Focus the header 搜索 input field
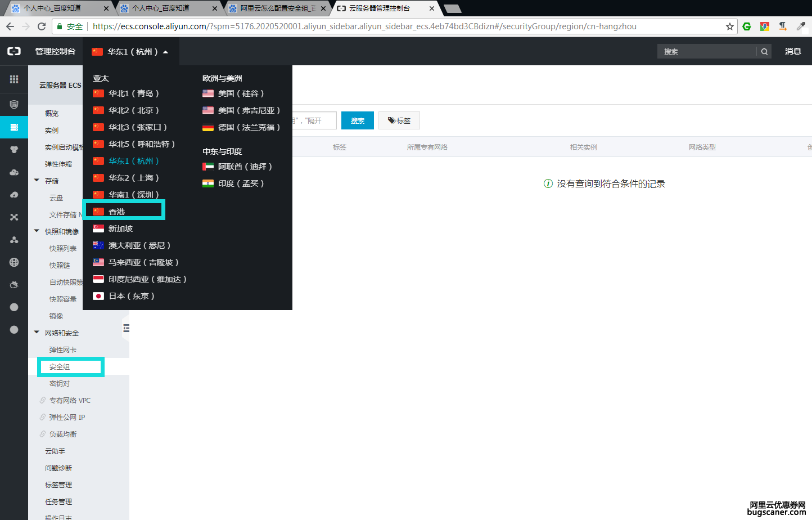The image size is (812, 520). pyautogui.click(x=707, y=51)
